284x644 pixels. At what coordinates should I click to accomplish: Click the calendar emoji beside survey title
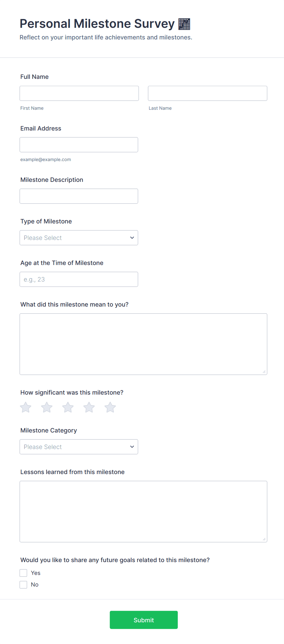pyautogui.click(x=184, y=24)
